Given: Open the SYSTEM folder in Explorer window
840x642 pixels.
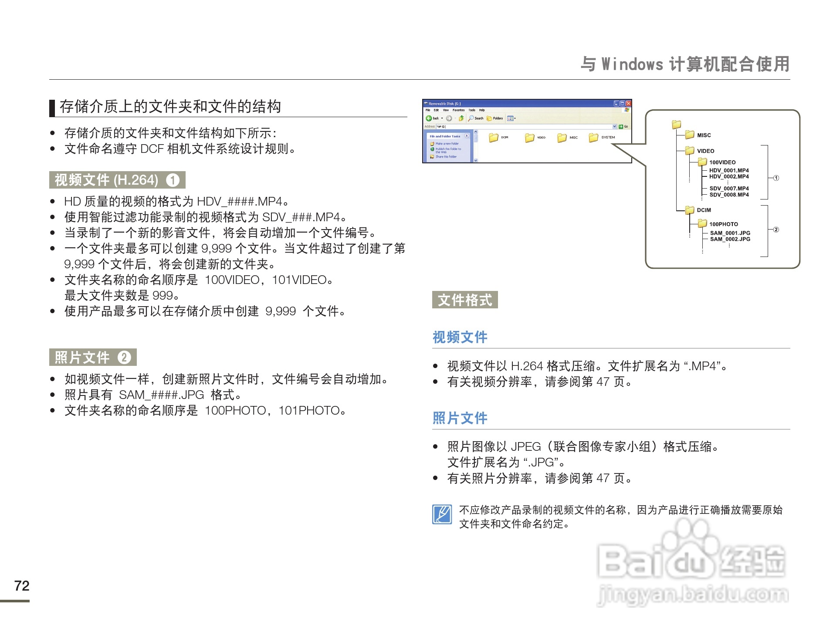Looking at the screenshot, I should (x=593, y=138).
